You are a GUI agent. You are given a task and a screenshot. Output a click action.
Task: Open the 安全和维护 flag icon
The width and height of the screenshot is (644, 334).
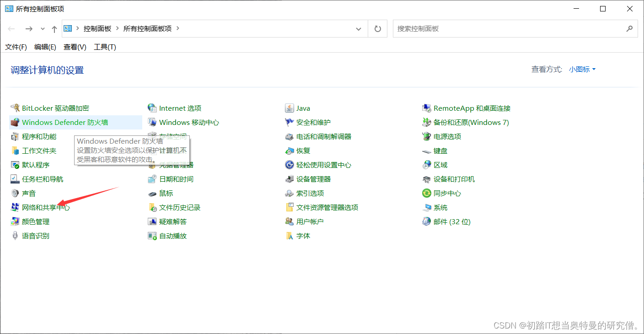pyautogui.click(x=290, y=123)
